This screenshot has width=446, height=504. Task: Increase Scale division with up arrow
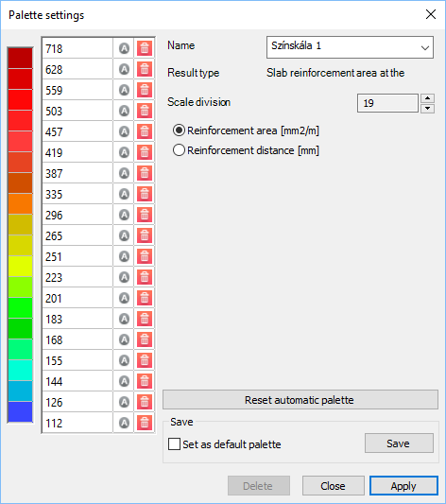pyautogui.click(x=427, y=98)
